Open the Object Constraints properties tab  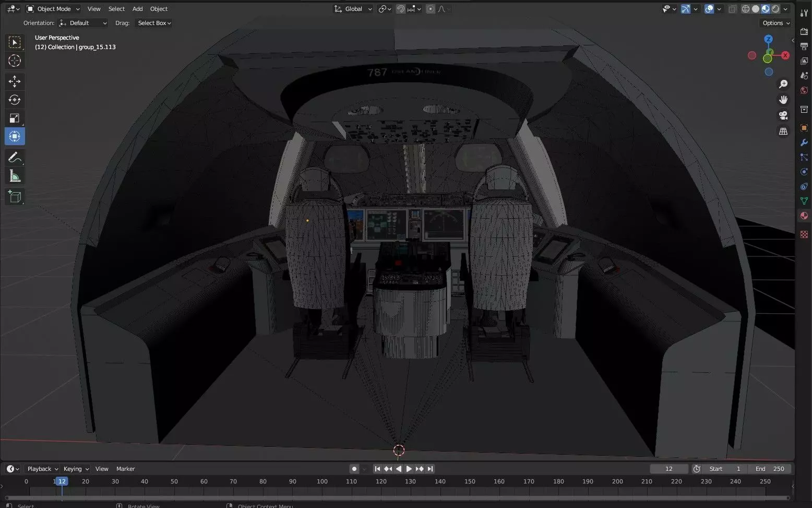[x=804, y=186]
